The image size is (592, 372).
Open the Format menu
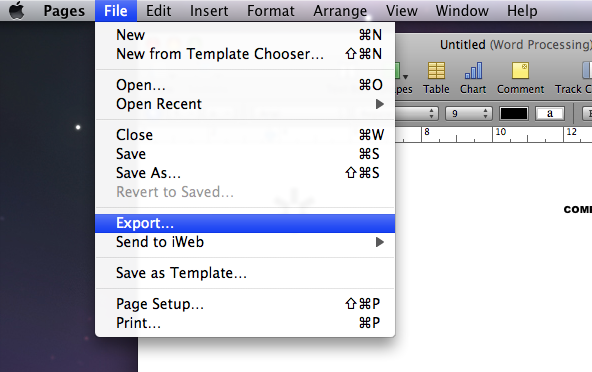coord(270,11)
